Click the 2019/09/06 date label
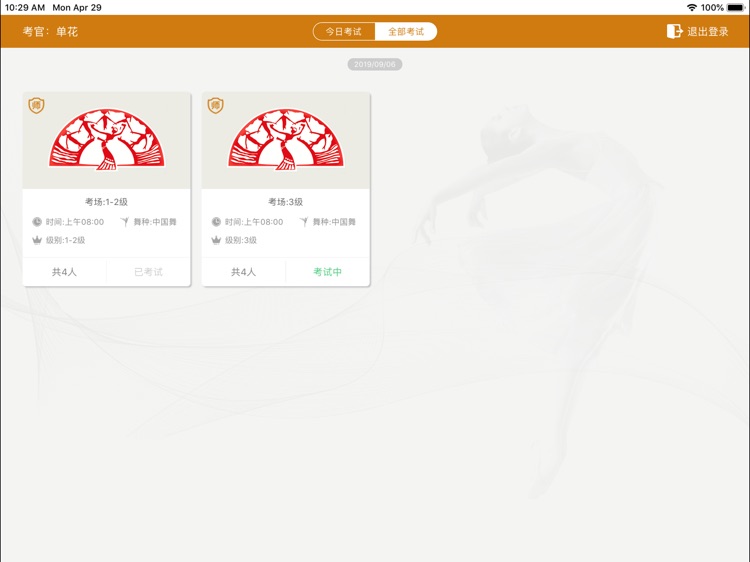The height and width of the screenshot is (562, 750). (x=375, y=64)
